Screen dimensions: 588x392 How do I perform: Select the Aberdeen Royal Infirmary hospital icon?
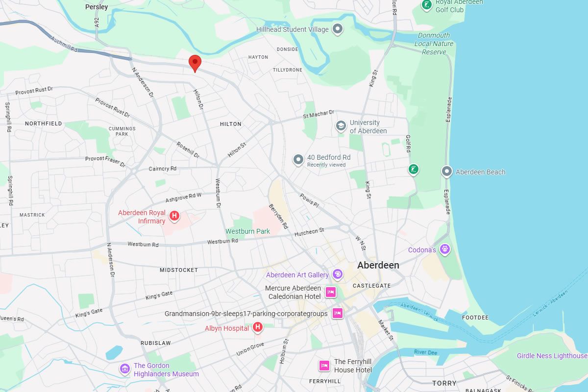(x=174, y=215)
